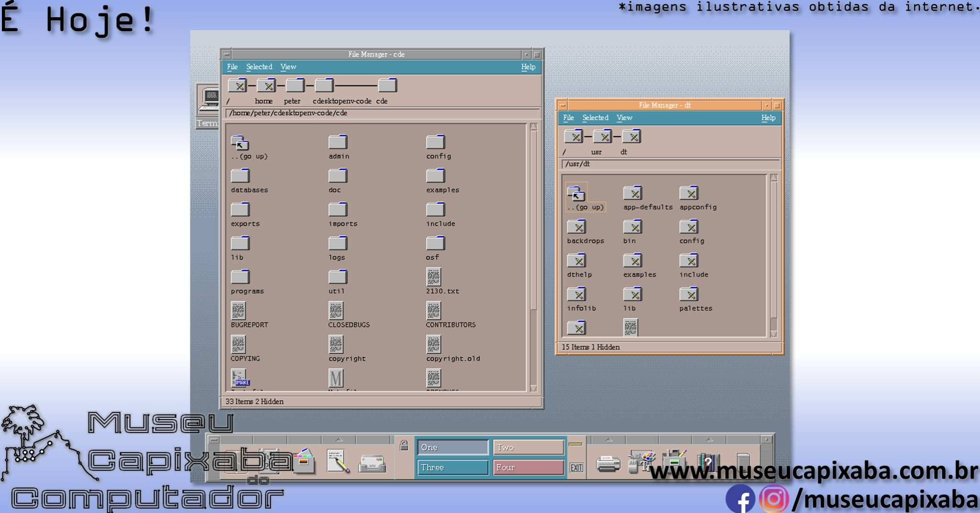The height and width of the screenshot is (513, 980).
Task: Click the EXIT button on the front panel
Action: [576, 468]
